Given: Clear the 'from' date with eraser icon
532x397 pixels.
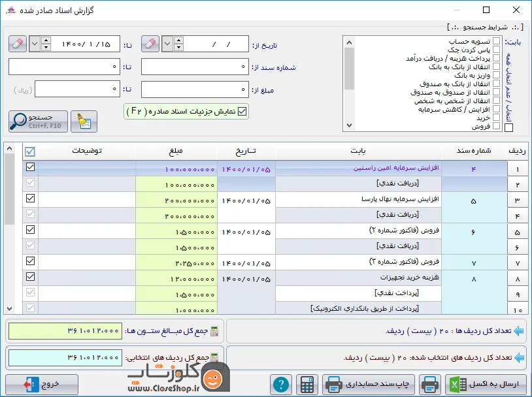Looking at the screenshot, I should 150,44.
